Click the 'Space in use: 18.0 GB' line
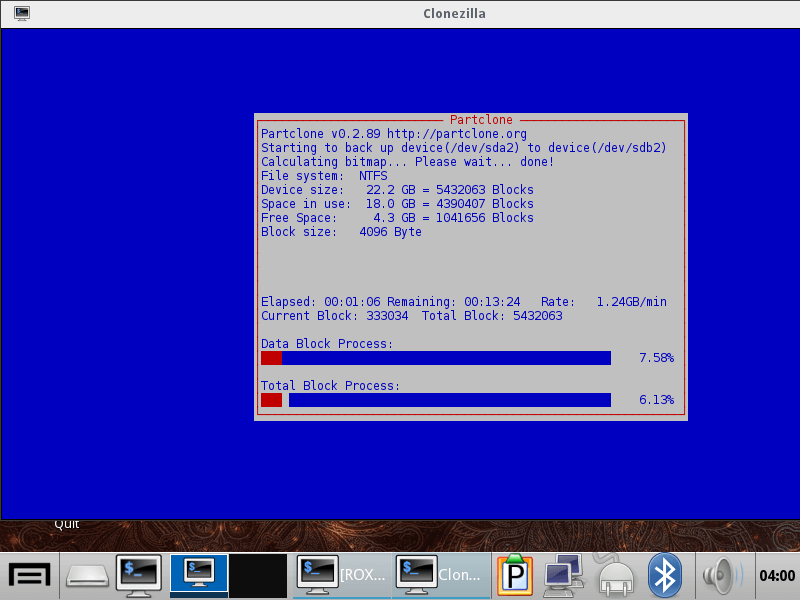The image size is (800, 600). click(397, 204)
